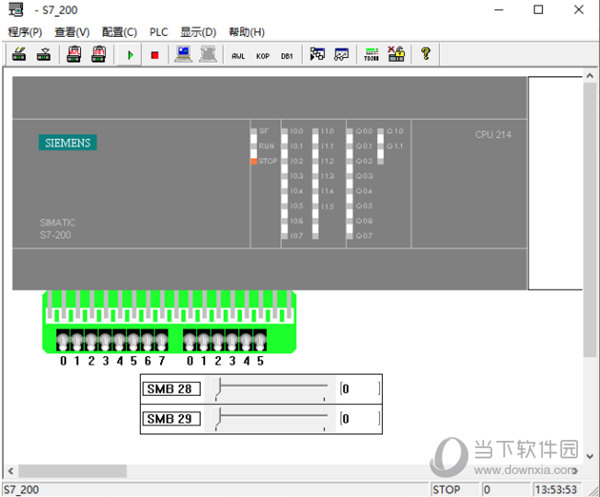Screen dimensions: 600x497
Task: Click the load program icon with pencil
Action: [19, 54]
